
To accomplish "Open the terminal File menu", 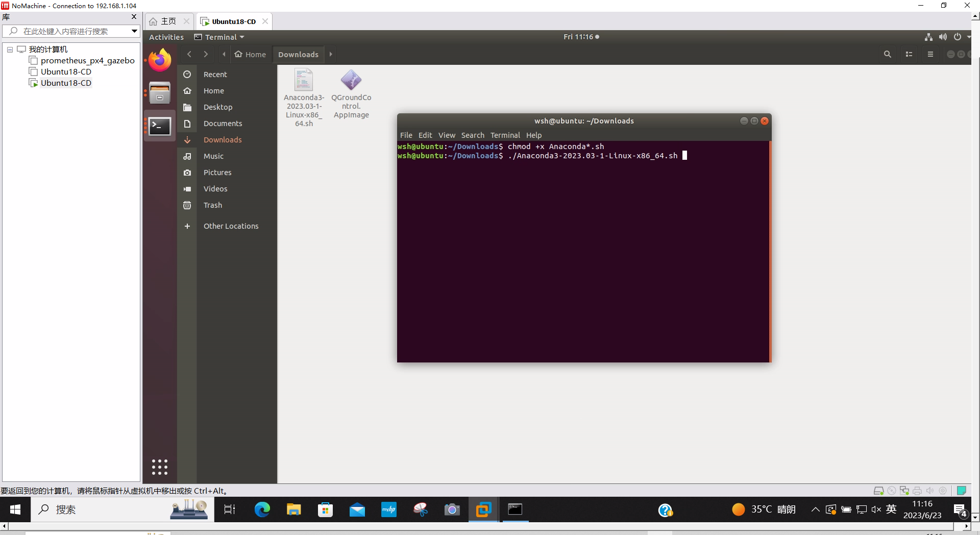I will (x=406, y=135).
